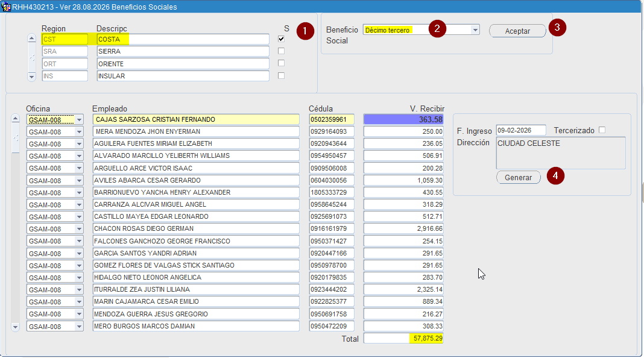Expand Oficina dropdown for CHACON ROSAS row
This screenshot has height=358, width=644.
point(79,229)
